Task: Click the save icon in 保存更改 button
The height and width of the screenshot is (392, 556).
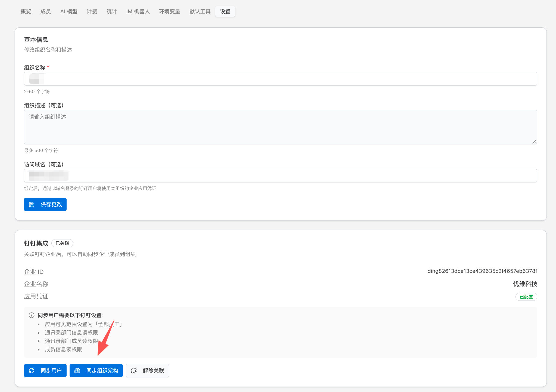Action: click(x=32, y=204)
